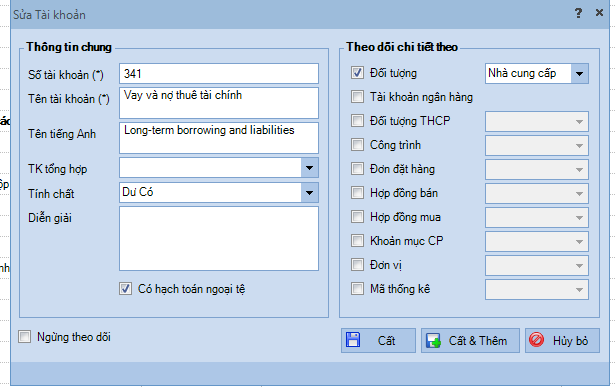
Task: Open help with the question mark icon
Action: point(579,13)
